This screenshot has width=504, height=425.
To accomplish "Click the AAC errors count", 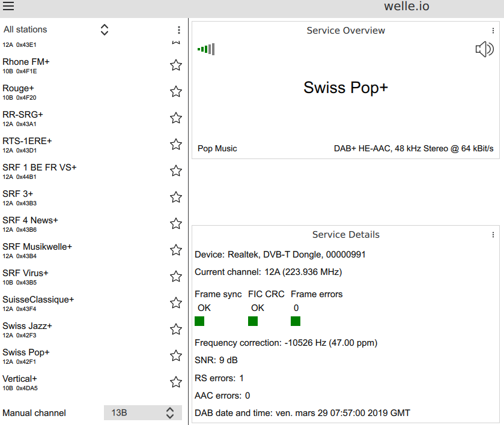I will (222, 396).
